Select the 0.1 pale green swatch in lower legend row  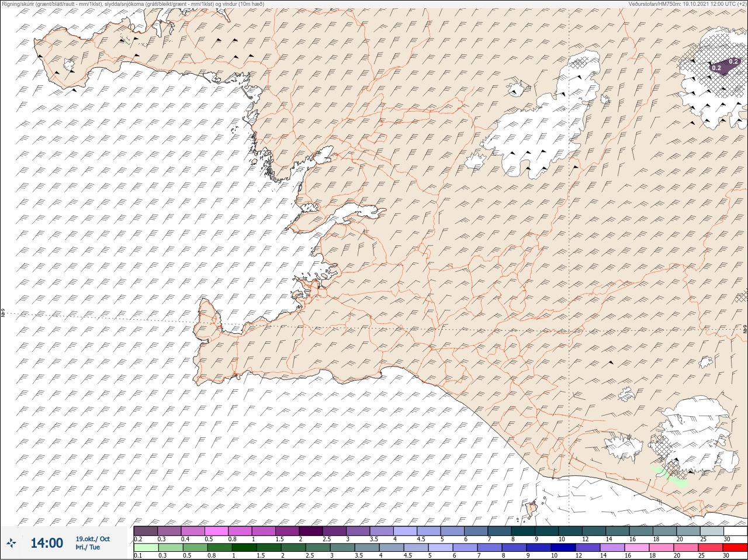(x=146, y=548)
